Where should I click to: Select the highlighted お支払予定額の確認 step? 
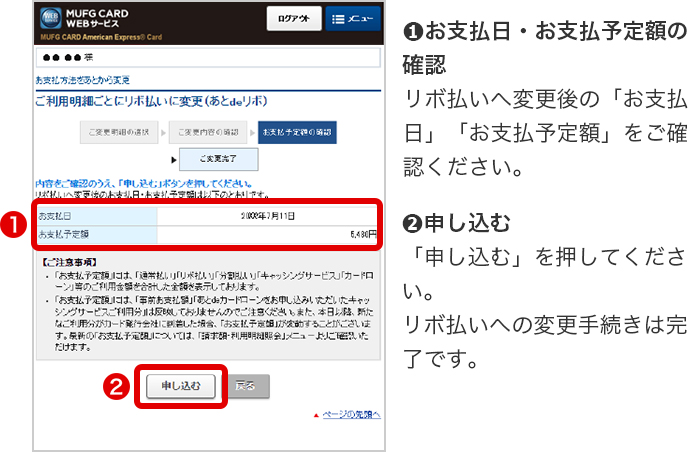pos(295,131)
